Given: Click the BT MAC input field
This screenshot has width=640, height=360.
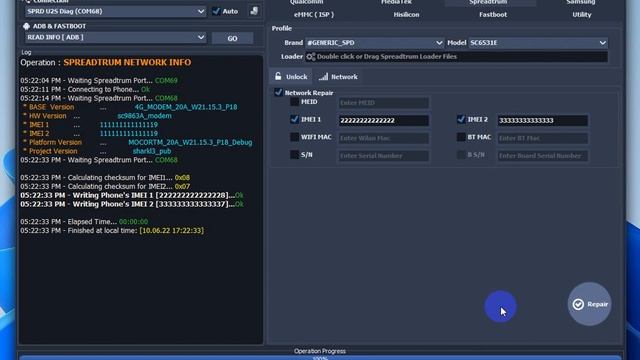Looking at the screenshot, I should [542, 138].
